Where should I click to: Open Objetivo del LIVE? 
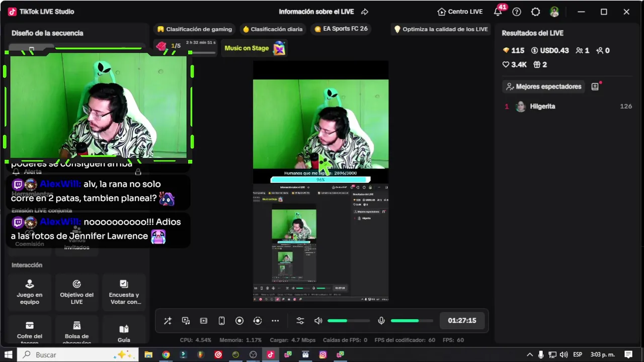click(76, 292)
